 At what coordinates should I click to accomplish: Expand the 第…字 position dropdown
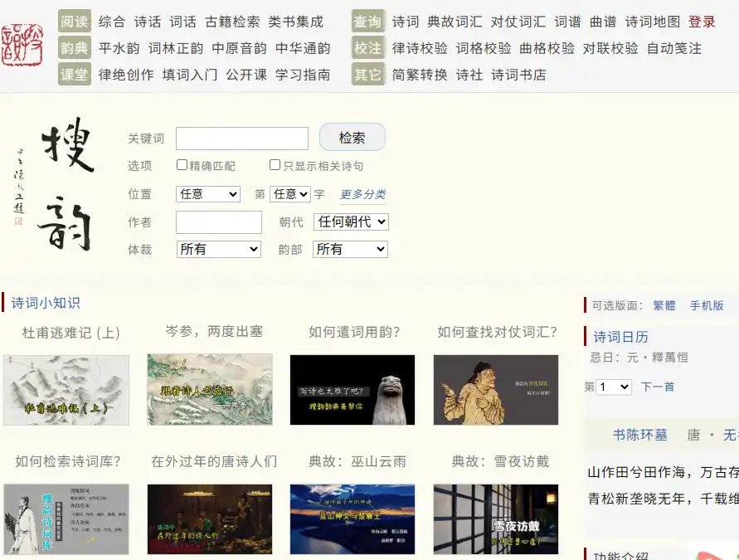coord(290,194)
